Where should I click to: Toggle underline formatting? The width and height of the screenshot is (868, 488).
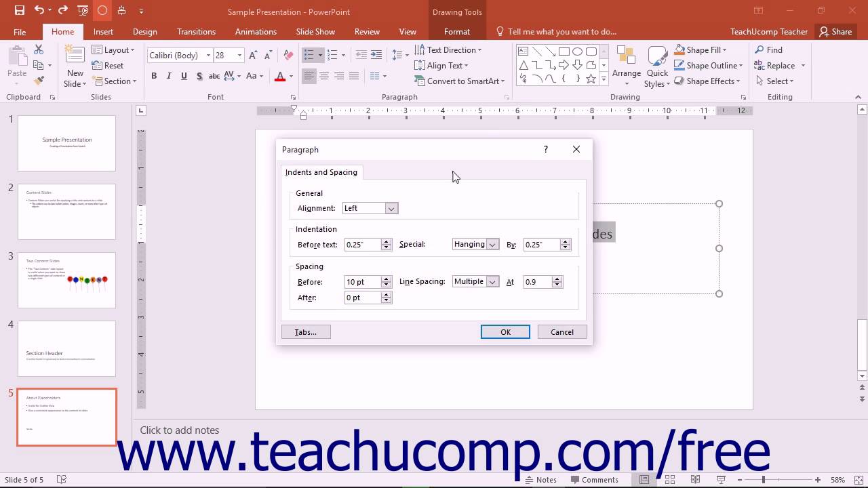pos(184,76)
